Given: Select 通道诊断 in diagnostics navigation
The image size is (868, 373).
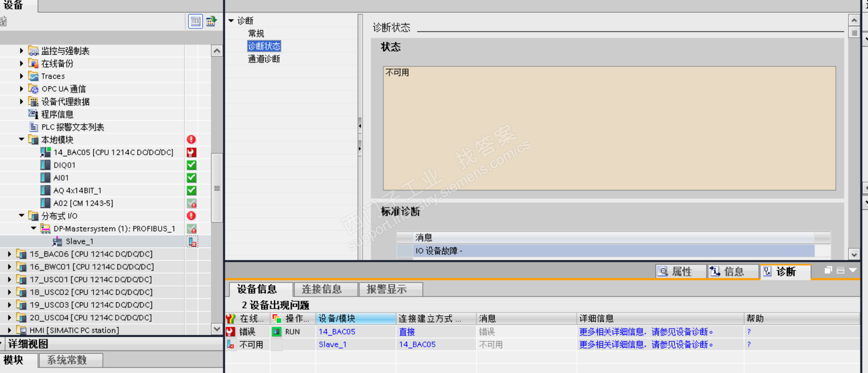Looking at the screenshot, I should click(x=264, y=59).
